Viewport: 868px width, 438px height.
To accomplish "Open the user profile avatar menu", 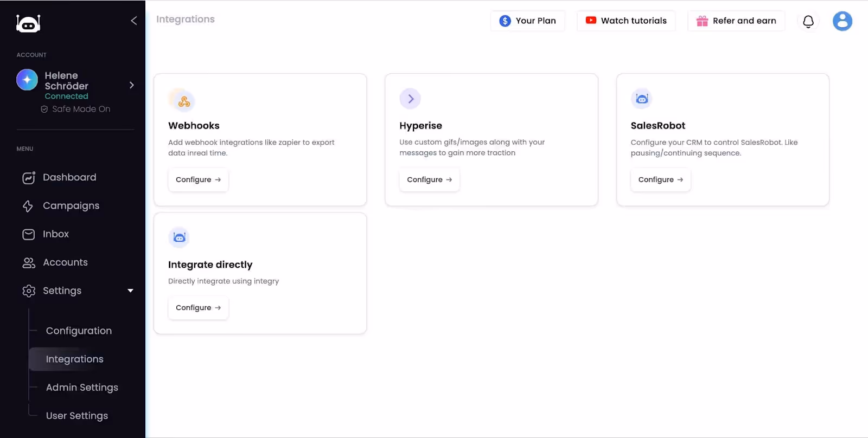I will (x=843, y=21).
